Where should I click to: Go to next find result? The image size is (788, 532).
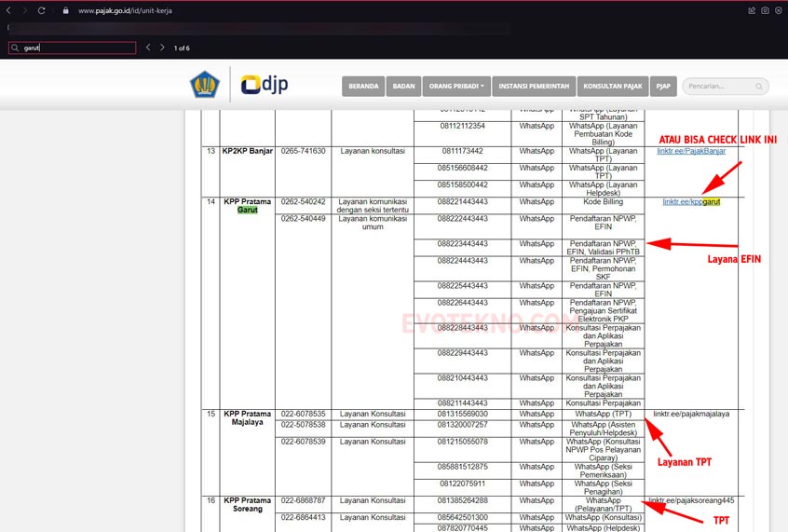point(162,48)
